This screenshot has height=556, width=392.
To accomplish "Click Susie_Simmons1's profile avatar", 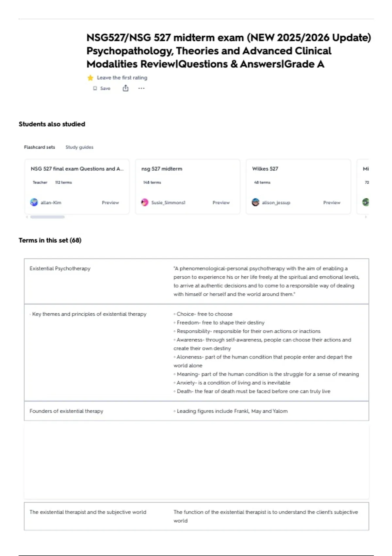I will click(145, 202).
